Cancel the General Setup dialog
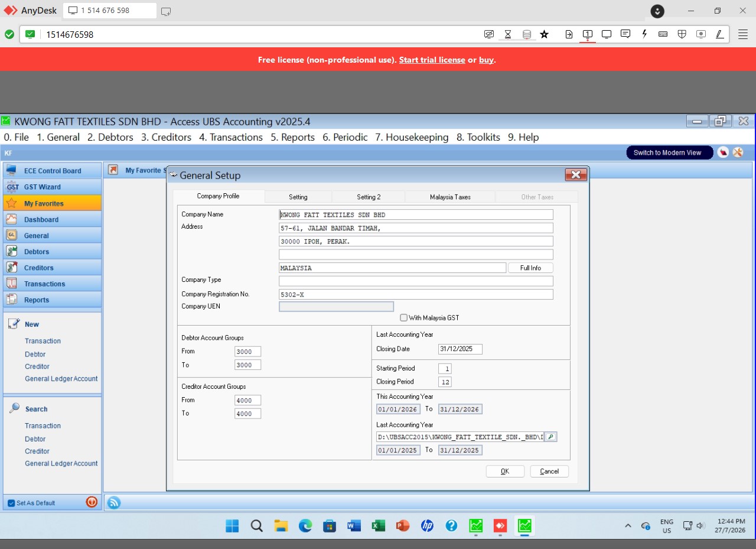 point(549,471)
